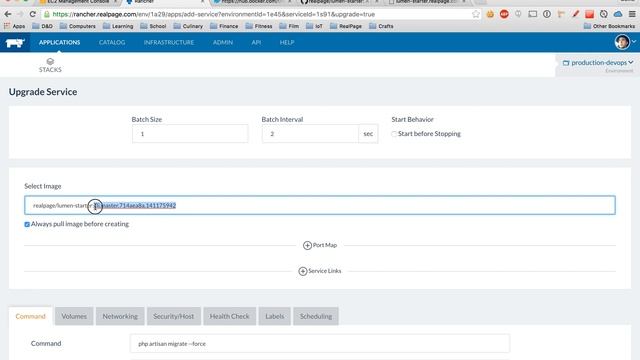The height and width of the screenshot is (360, 640).
Task: Open the Help menu
Action: coord(287,42)
